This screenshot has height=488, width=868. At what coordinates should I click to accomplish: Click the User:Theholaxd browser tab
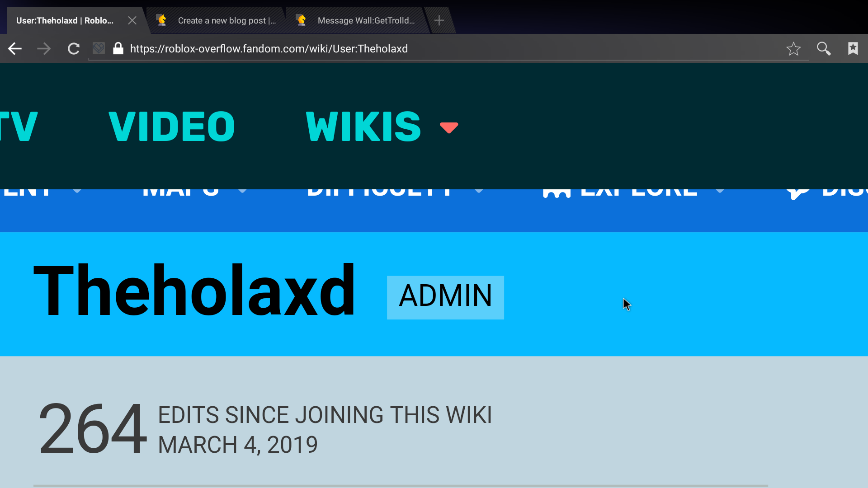66,20
